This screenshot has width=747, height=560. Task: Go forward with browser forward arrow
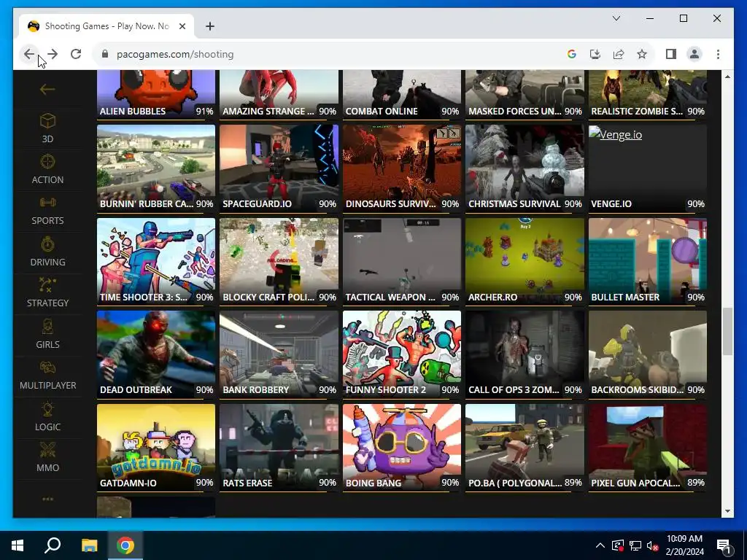tap(53, 54)
